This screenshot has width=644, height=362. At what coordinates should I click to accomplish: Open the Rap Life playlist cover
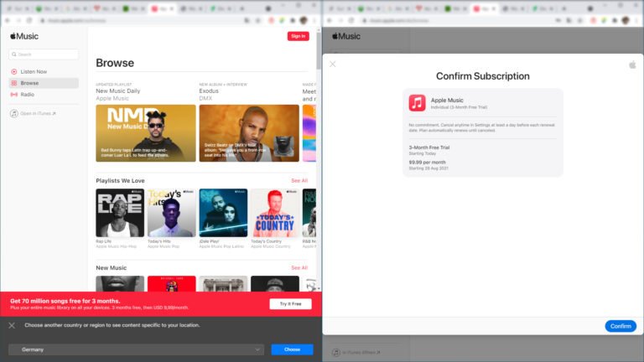(120, 213)
